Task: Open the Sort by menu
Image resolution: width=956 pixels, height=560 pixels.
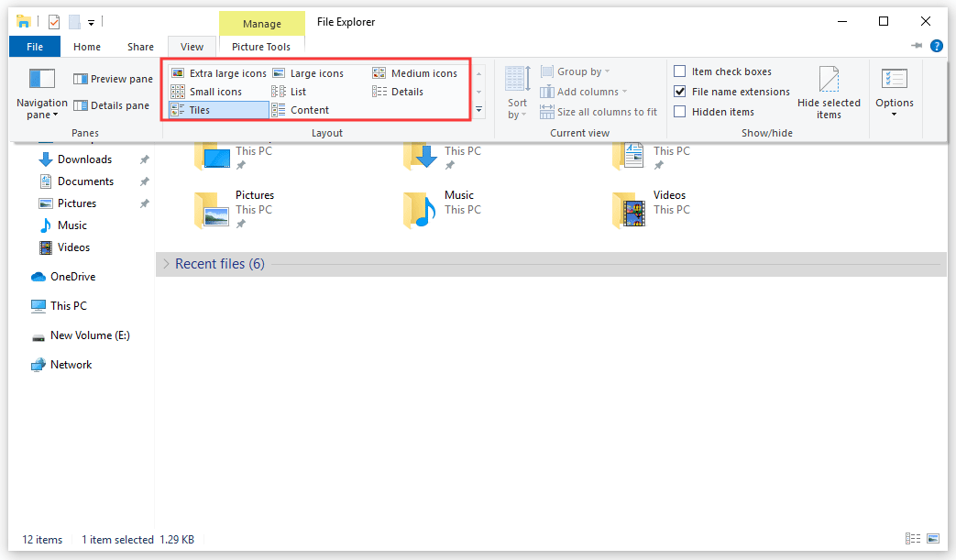Action: pos(518,93)
